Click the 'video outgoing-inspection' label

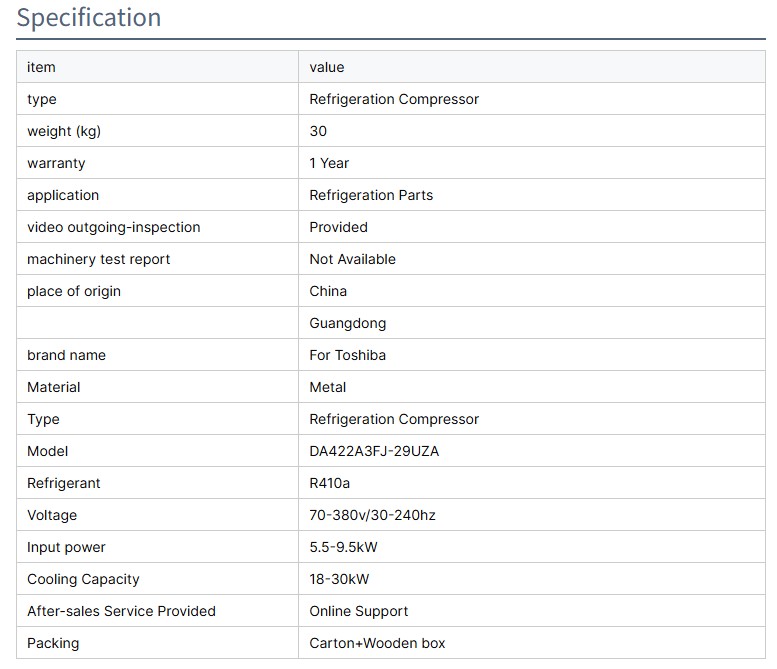(x=114, y=227)
